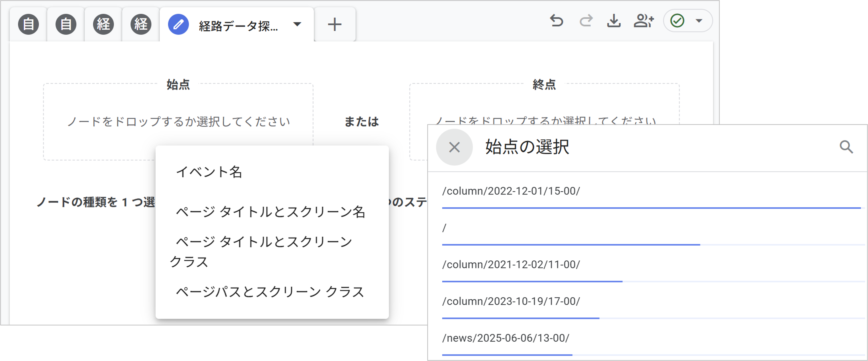Click the 始点の選択 panel title

(527, 147)
